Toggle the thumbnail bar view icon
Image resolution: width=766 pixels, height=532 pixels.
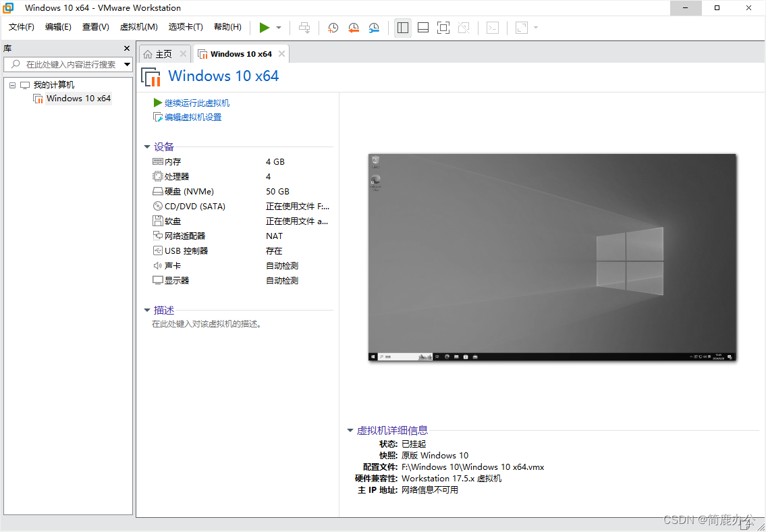[423, 28]
